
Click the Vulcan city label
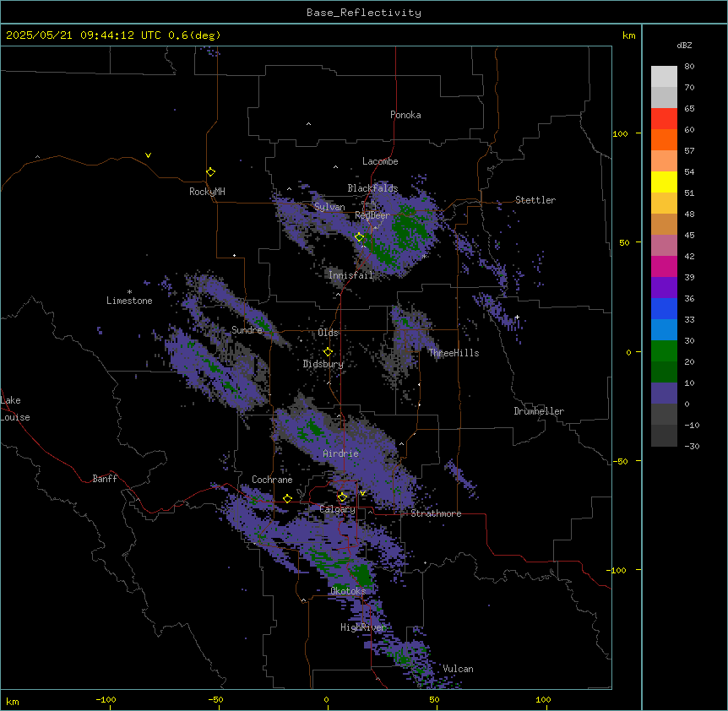pyautogui.click(x=459, y=669)
